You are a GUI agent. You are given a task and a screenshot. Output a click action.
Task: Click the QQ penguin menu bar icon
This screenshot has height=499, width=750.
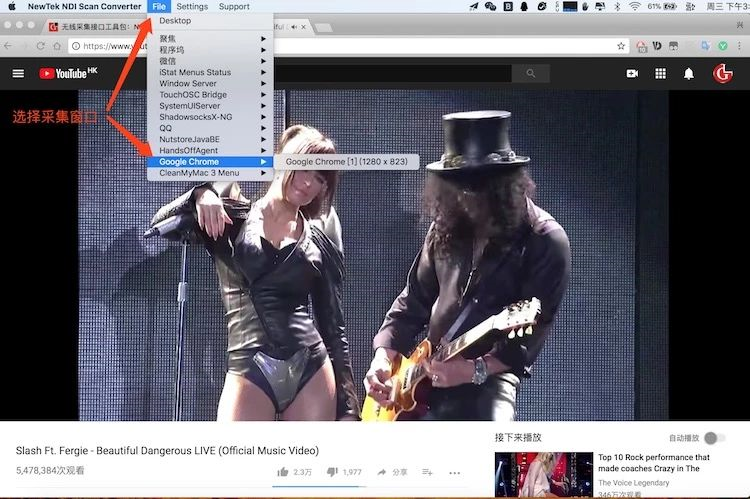coord(524,6)
